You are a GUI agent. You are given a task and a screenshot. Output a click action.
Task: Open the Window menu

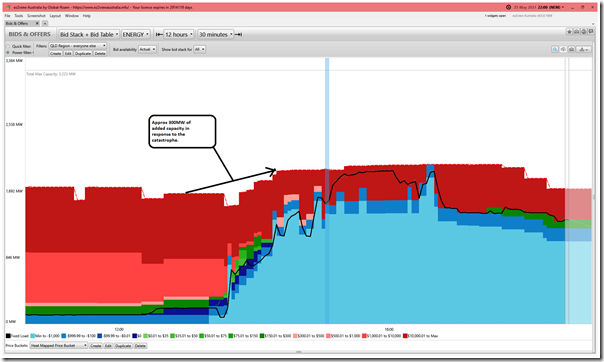tap(72, 16)
